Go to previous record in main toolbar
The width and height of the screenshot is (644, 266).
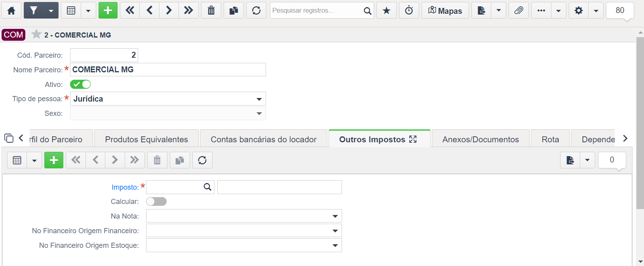point(150,10)
